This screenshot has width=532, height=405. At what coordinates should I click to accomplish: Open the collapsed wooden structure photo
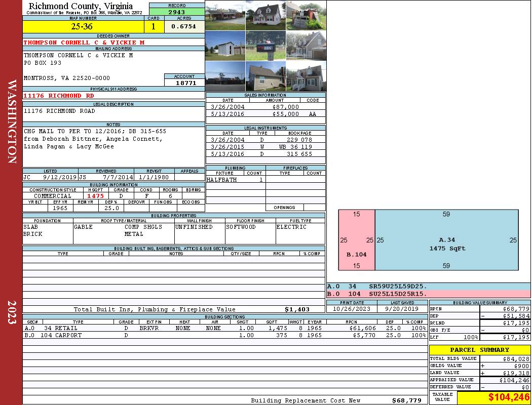point(306,15)
